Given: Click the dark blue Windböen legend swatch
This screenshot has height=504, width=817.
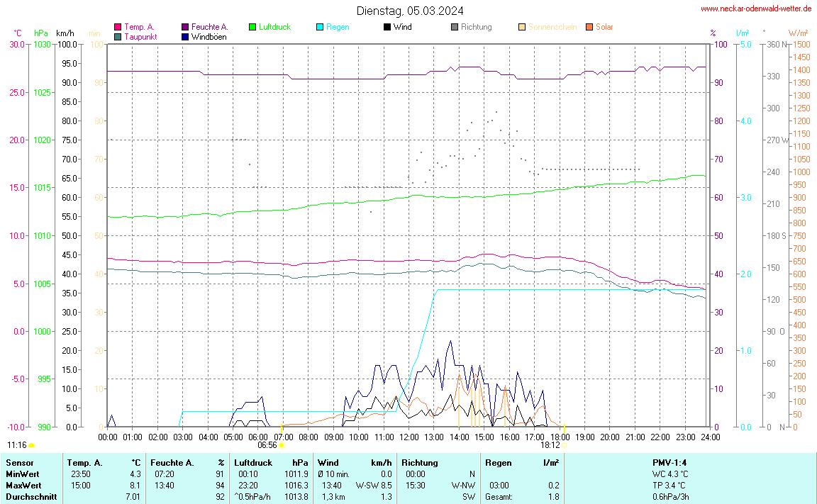Looking at the screenshot, I should [185, 36].
